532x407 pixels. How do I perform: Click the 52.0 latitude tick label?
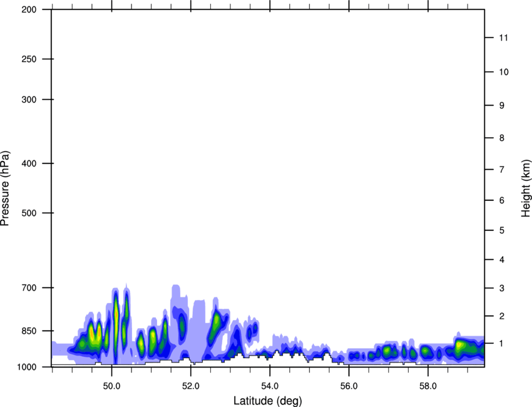(x=191, y=386)
